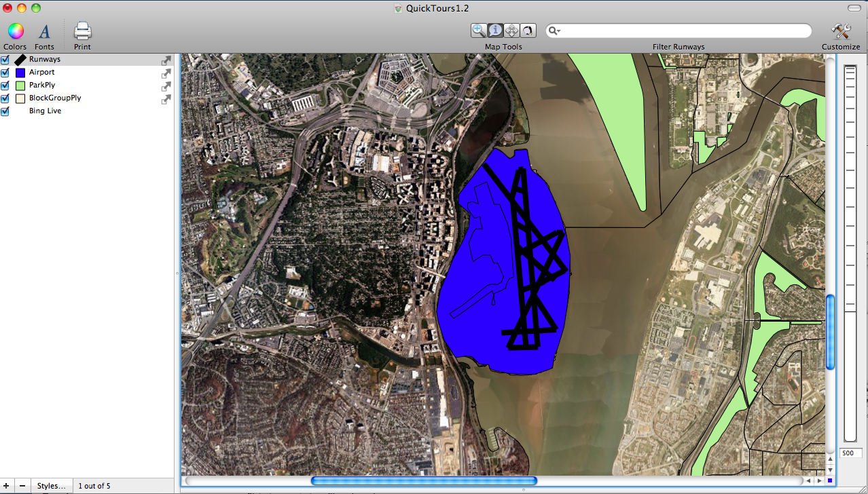Click the plus button to add layer
This screenshot has width=868, height=494.
coord(7,486)
